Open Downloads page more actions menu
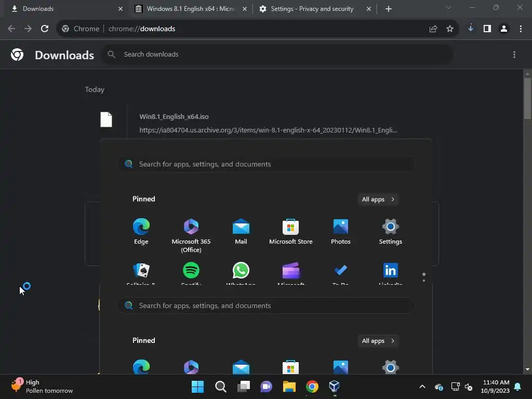 pyautogui.click(x=514, y=55)
